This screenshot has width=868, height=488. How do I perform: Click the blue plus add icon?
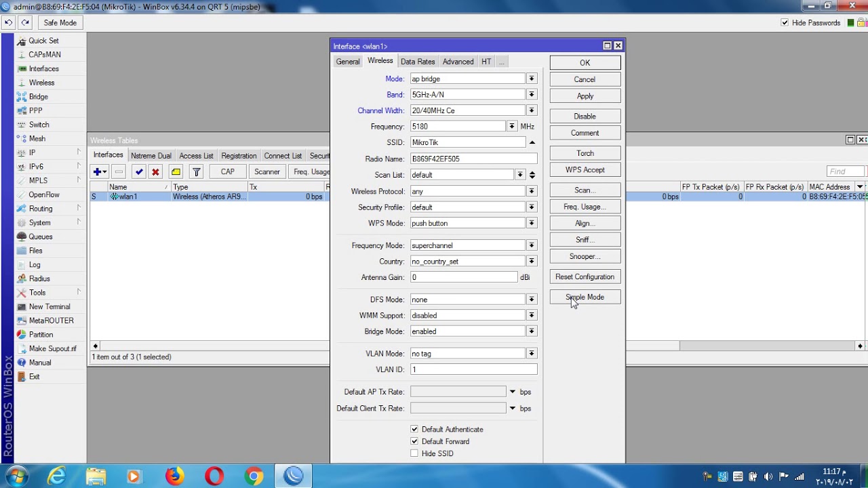point(100,172)
